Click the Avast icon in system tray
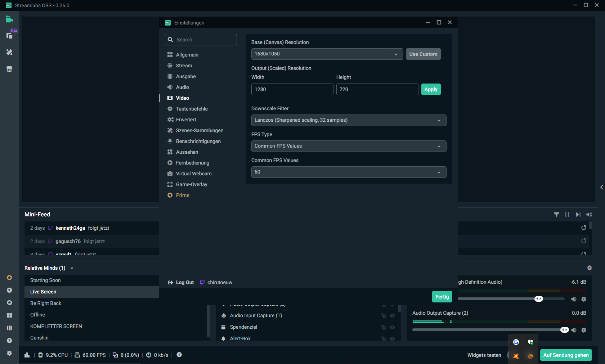This screenshot has width=605, height=364. click(x=516, y=356)
